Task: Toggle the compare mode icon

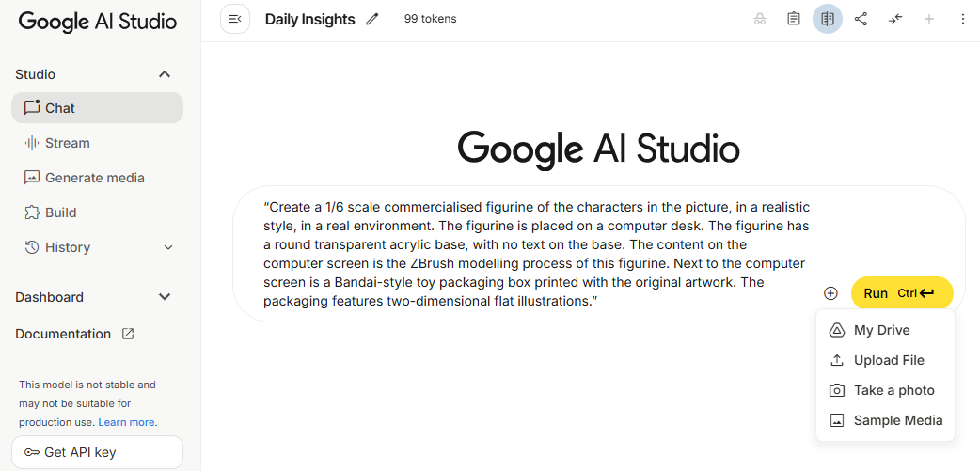Action: (x=828, y=19)
